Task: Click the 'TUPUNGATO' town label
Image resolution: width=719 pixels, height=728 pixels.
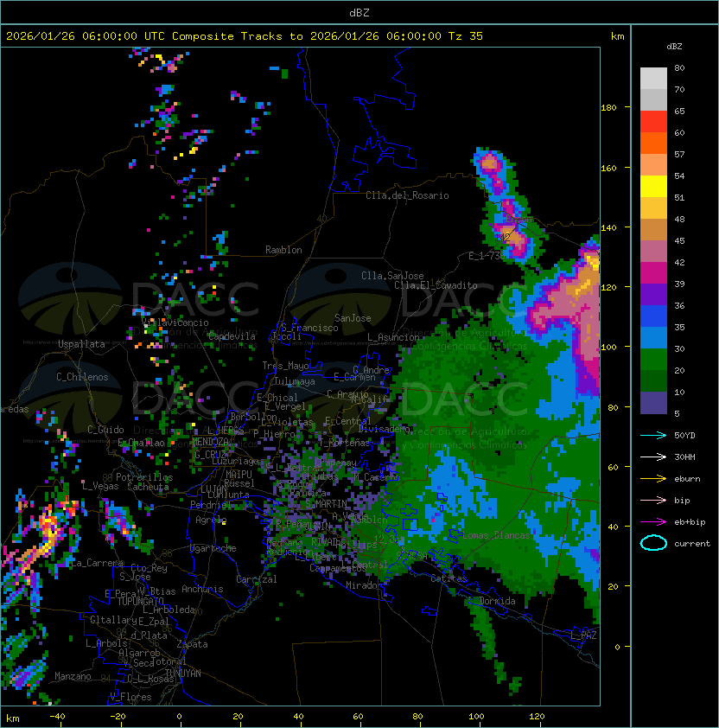Action: point(140,601)
